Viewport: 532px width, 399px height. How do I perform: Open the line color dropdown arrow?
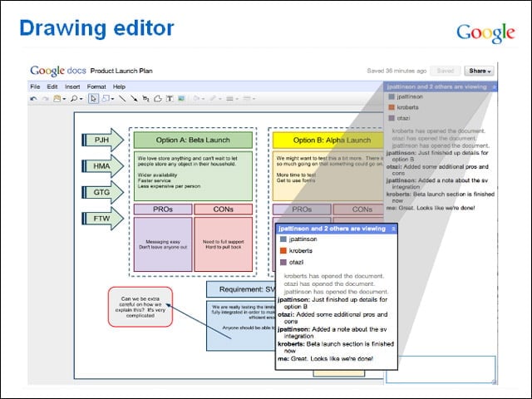220,99
